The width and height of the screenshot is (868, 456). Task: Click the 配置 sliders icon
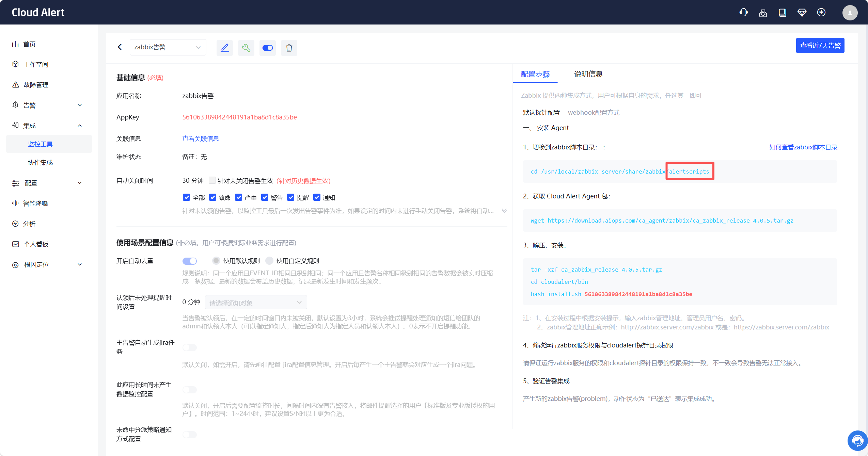coord(15,183)
